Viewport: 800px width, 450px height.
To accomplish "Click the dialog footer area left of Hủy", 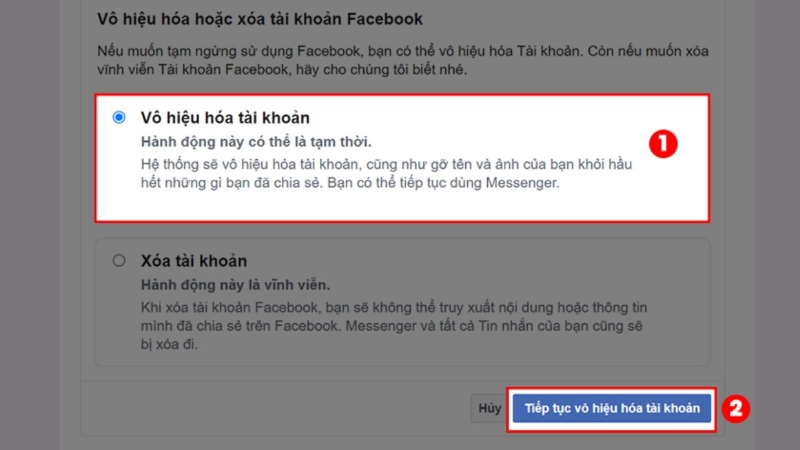I will [276, 408].
